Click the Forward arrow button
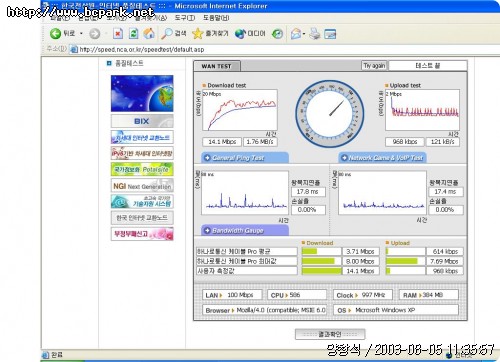Viewport: 500px width, 362px height. coord(95,34)
